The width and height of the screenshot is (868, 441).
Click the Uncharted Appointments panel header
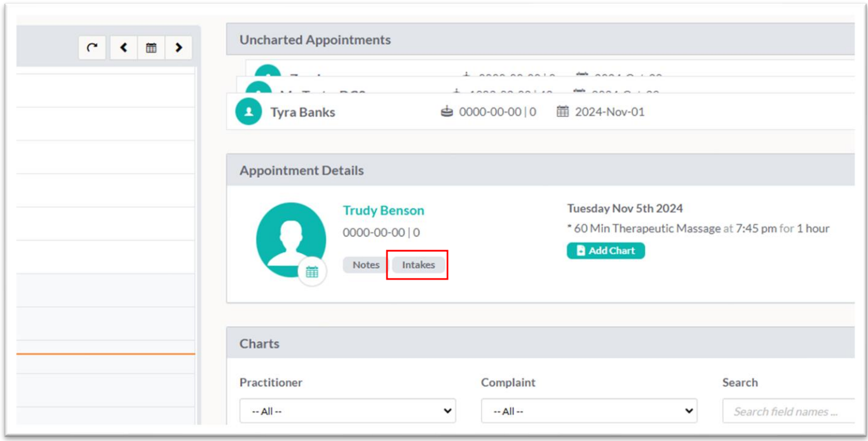[x=315, y=40]
